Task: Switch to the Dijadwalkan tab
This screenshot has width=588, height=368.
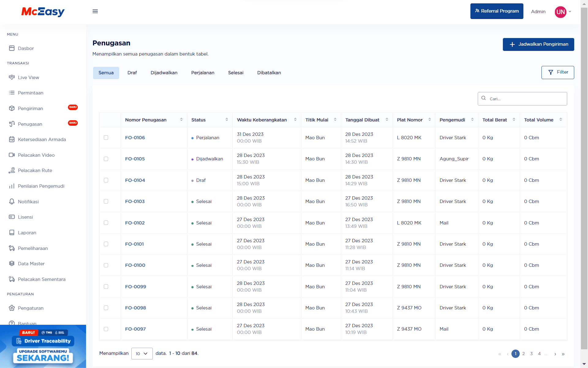Action: pyautogui.click(x=164, y=73)
